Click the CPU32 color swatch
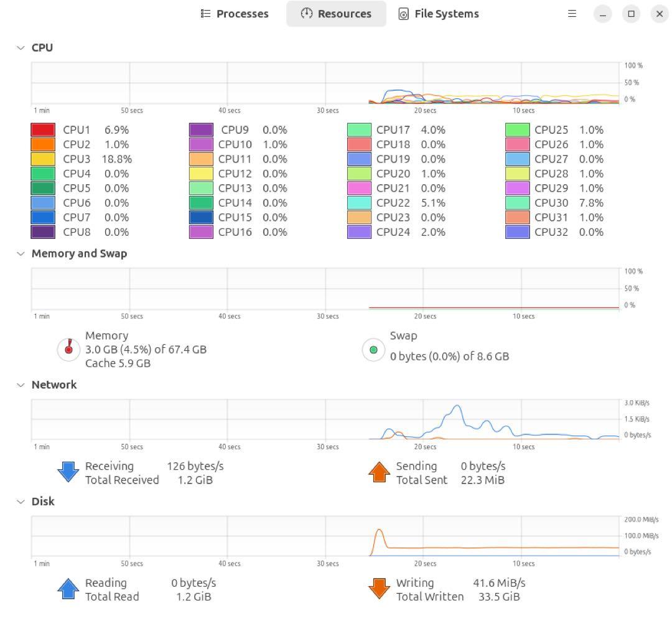 [517, 232]
